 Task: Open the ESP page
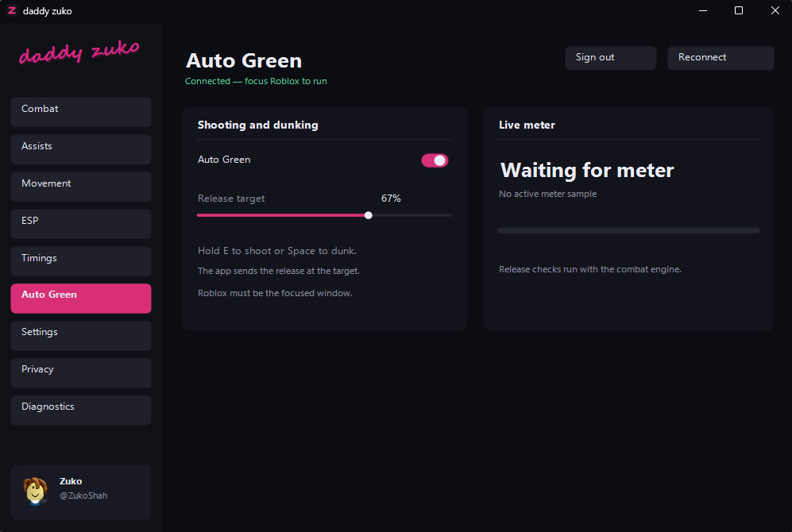pyautogui.click(x=81, y=224)
